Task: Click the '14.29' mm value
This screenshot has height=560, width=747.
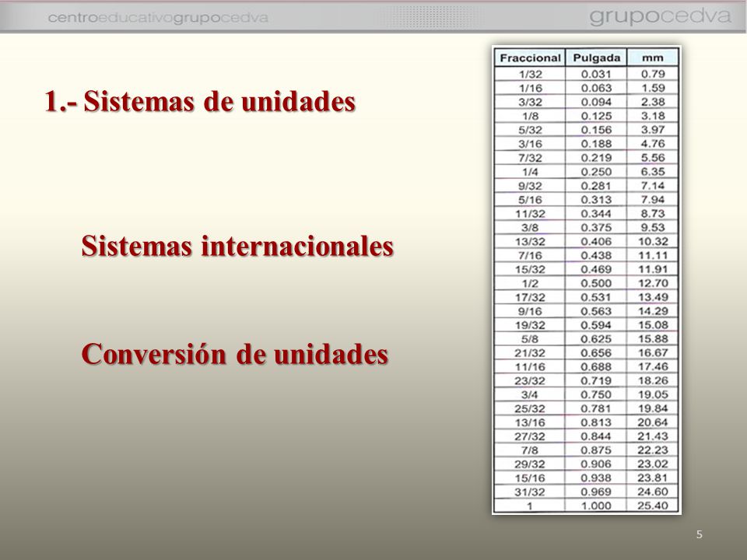Action: [653, 311]
